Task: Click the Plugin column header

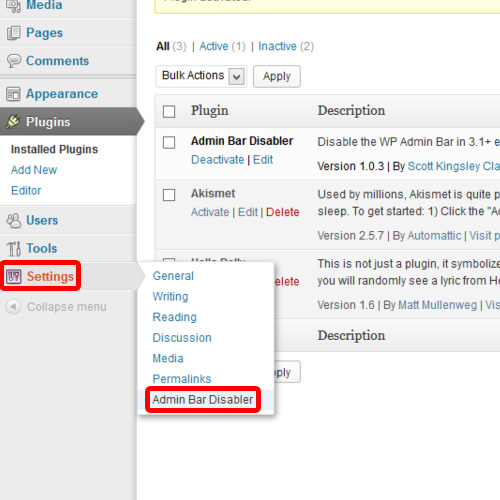Action: [210, 111]
